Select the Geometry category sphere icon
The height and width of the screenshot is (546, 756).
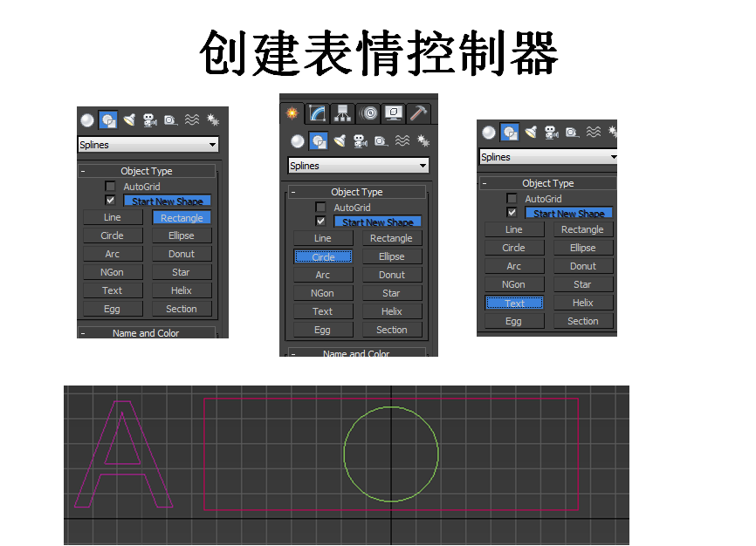click(296, 140)
